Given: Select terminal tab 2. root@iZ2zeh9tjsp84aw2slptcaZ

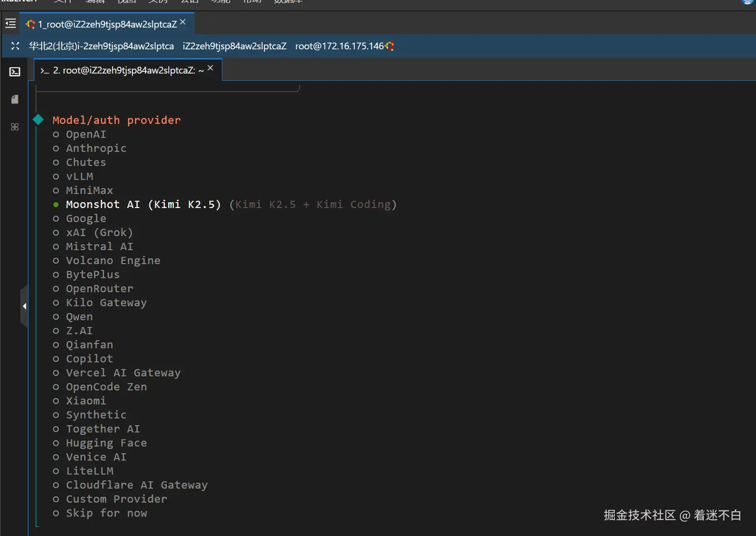Looking at the screenshot, I should (x=128, y=70).
